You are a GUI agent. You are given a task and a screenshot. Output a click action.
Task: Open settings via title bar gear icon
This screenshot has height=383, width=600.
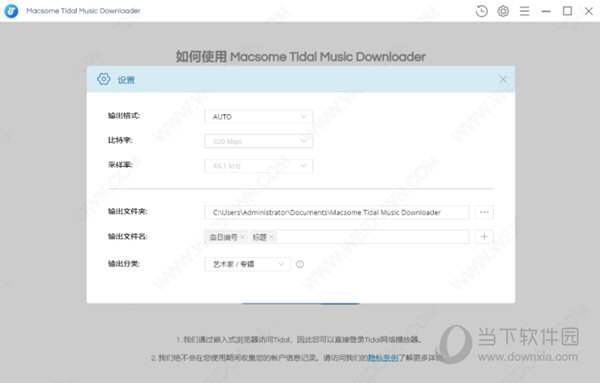pyautogui.click(x=503, y=11)
